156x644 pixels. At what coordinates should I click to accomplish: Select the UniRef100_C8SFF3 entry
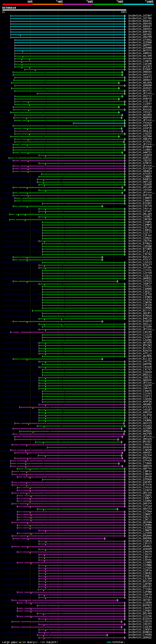[x=140, y=77]
